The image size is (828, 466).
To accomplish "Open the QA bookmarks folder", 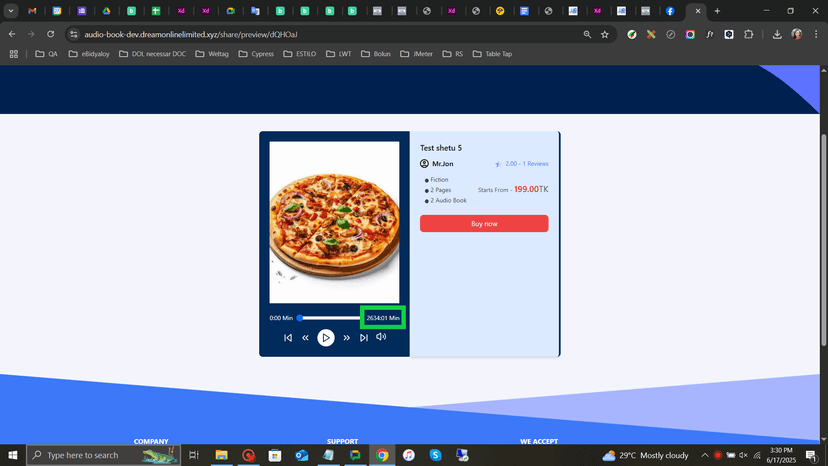I will tap(46, 54).
